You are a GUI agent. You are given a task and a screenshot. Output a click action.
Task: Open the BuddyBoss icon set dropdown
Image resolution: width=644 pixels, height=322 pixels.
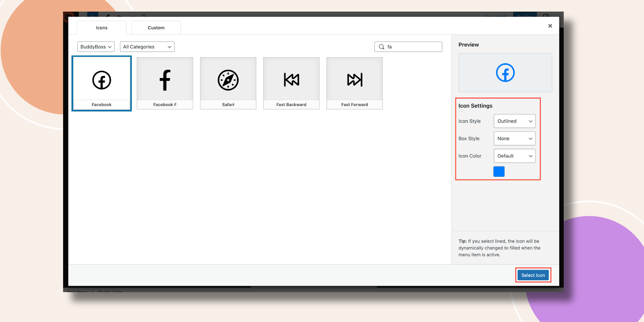96,47
